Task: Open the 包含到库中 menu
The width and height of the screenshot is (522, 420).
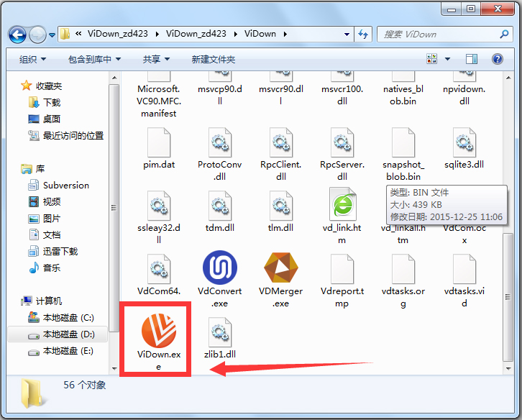Action: click(94, 60)
